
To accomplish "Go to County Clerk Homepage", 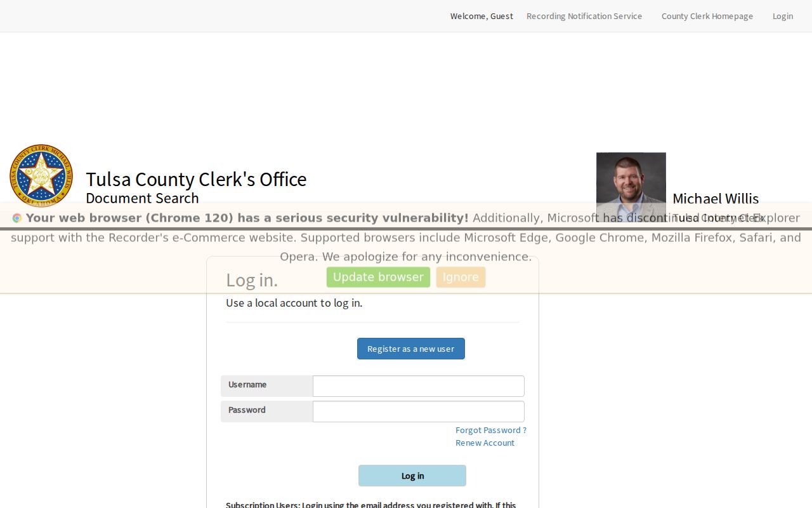I will [707, 16].
